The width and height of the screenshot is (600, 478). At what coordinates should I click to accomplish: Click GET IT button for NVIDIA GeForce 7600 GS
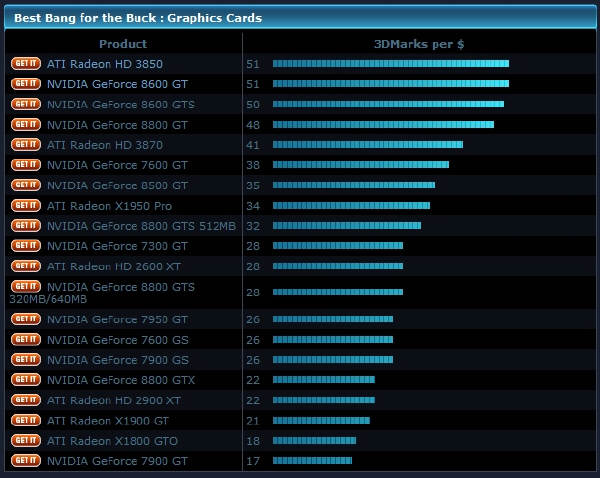point(26,339)
